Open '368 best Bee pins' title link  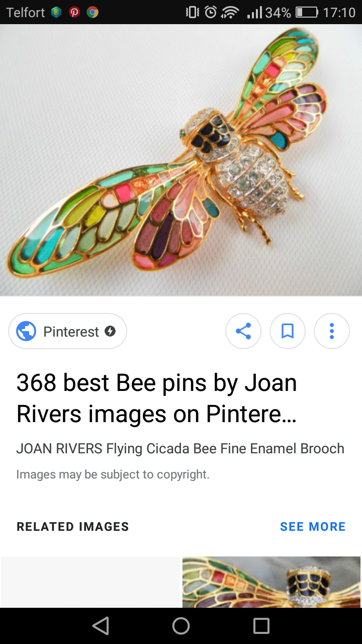click(157, 398)
